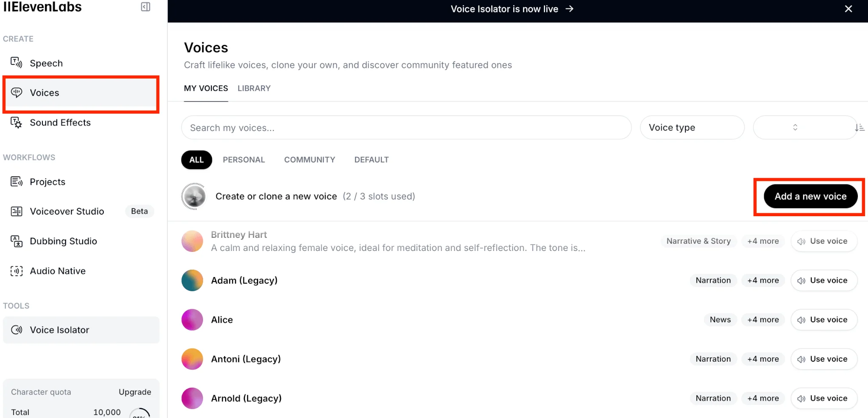Open Audio Native sidebar icon
Image resolution: width=868 pixels, height=418 pixels.
(16, 271)
